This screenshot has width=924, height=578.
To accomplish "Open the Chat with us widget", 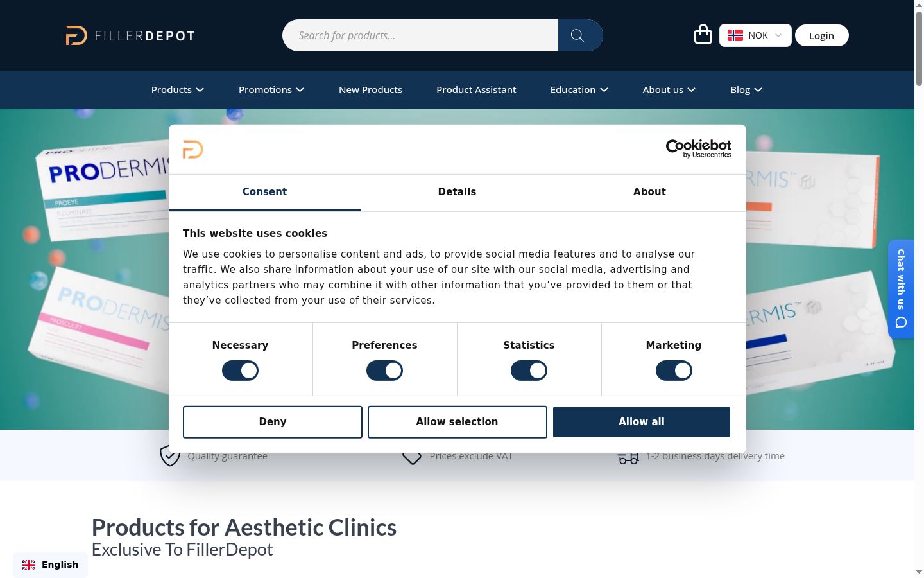I will click(901, 289).
